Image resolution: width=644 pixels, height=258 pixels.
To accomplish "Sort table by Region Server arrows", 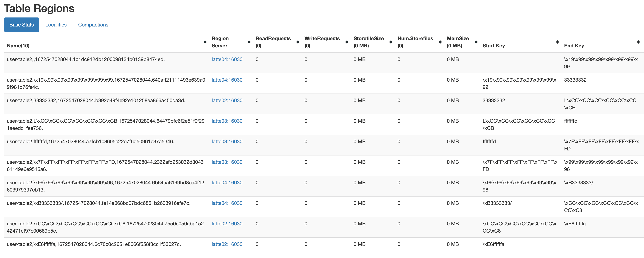I will (x=249, y=42).
